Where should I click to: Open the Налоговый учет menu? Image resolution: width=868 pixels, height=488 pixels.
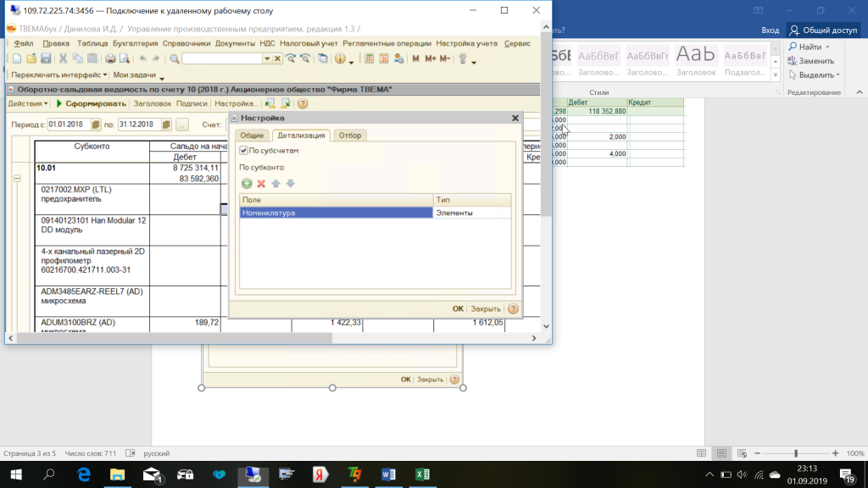[x=309, y=43]
